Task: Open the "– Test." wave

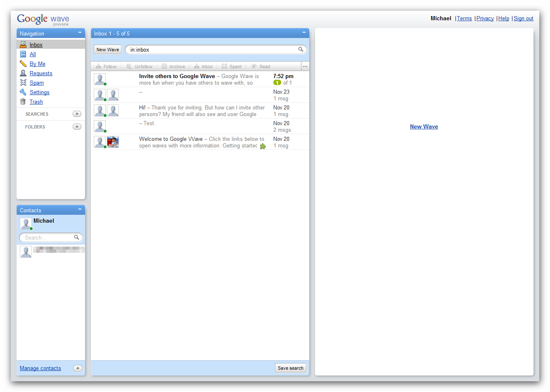Action: coord(200,126)
